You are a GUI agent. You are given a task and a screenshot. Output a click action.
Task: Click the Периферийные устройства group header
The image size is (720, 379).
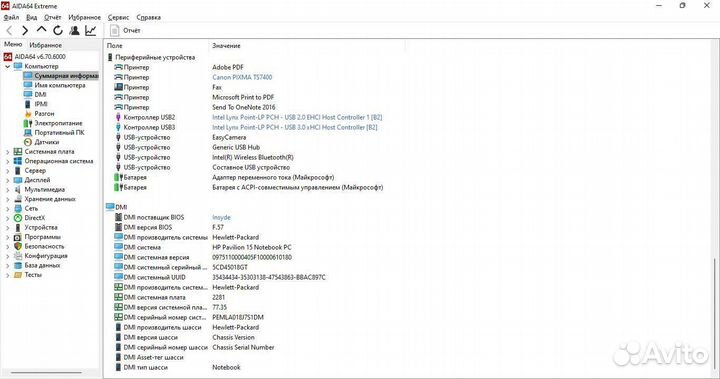151,57
